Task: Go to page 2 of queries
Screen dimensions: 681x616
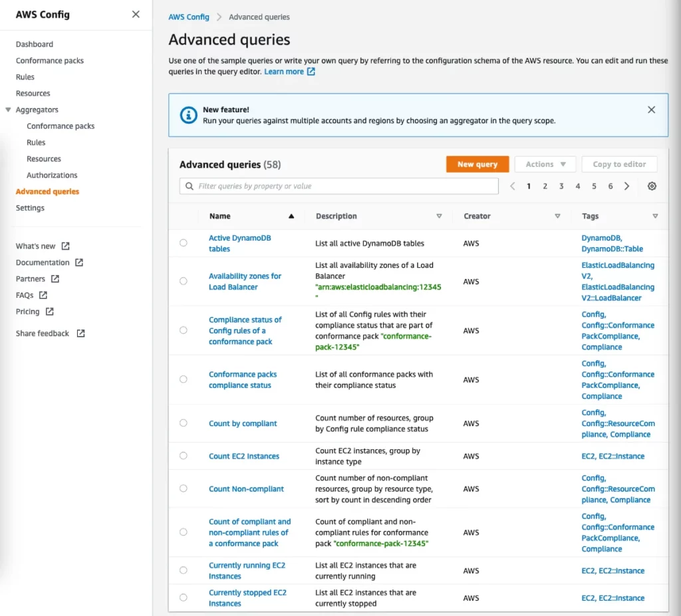Action: click(x=545, y=186)
